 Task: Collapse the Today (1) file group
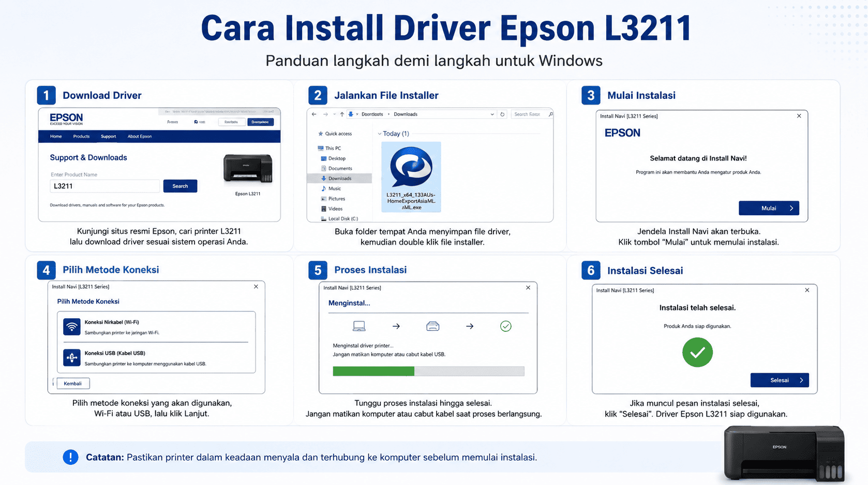coord(380,134)
